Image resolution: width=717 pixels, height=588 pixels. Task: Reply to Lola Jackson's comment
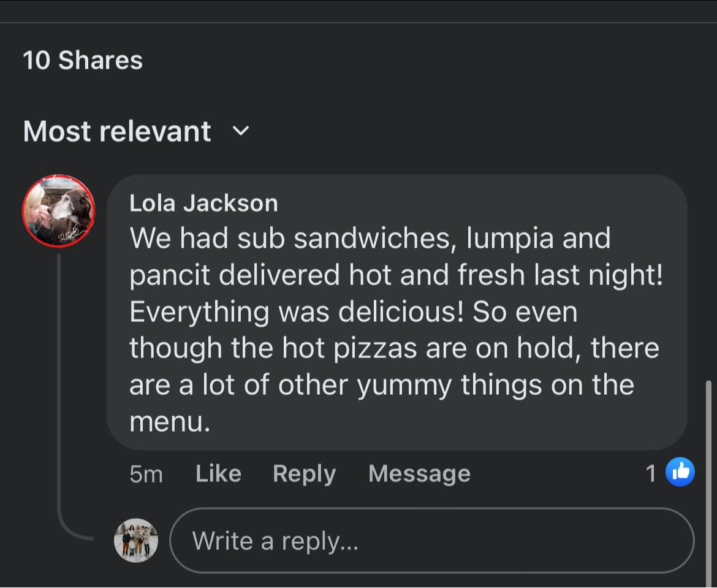point(305,474)
